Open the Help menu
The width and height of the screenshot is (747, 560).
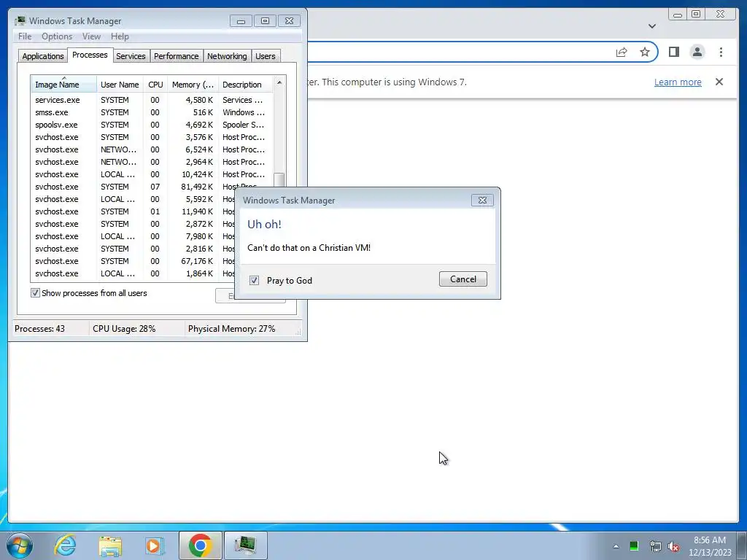(120, 36)
